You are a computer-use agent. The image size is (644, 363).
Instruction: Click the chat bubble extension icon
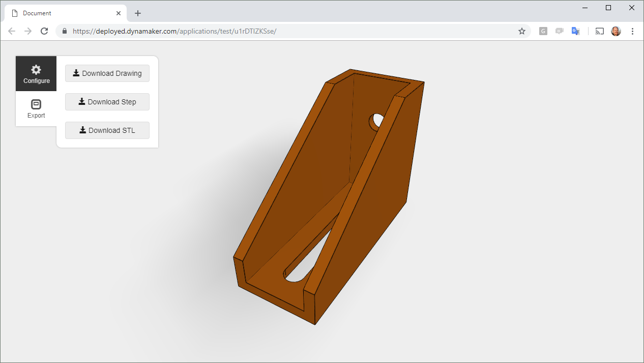point(559,31)
